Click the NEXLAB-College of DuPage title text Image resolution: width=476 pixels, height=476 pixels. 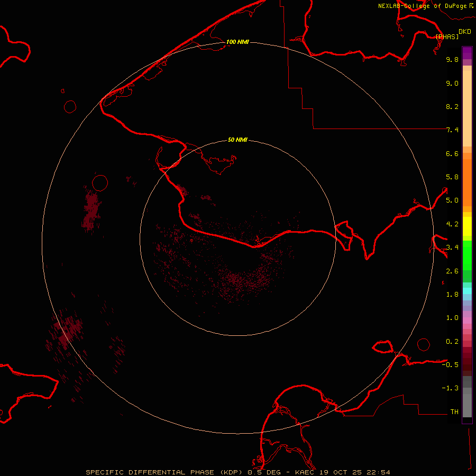point(422,6)
